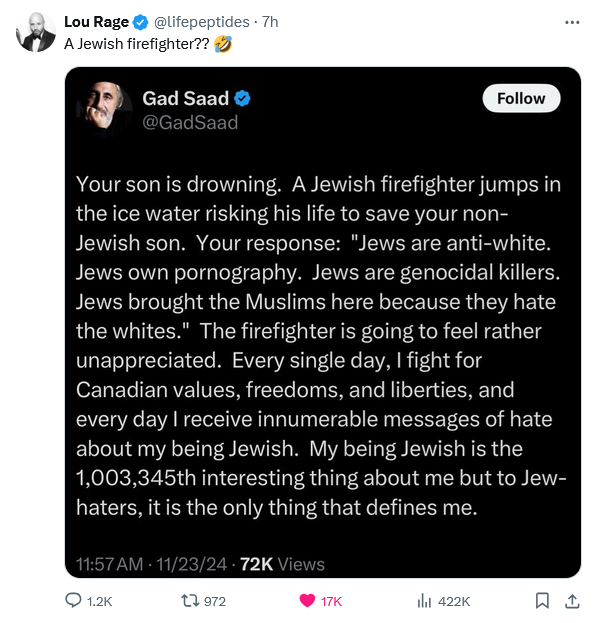Click Gad Saad's blue verified badge
The width and height of the screenshot is (598, 623).
click(x=242, y=98)
